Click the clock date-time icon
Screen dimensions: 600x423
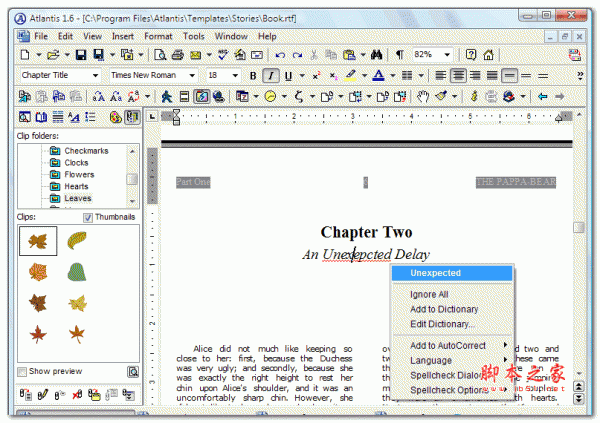pyautogui.click(x=271, y=96)
